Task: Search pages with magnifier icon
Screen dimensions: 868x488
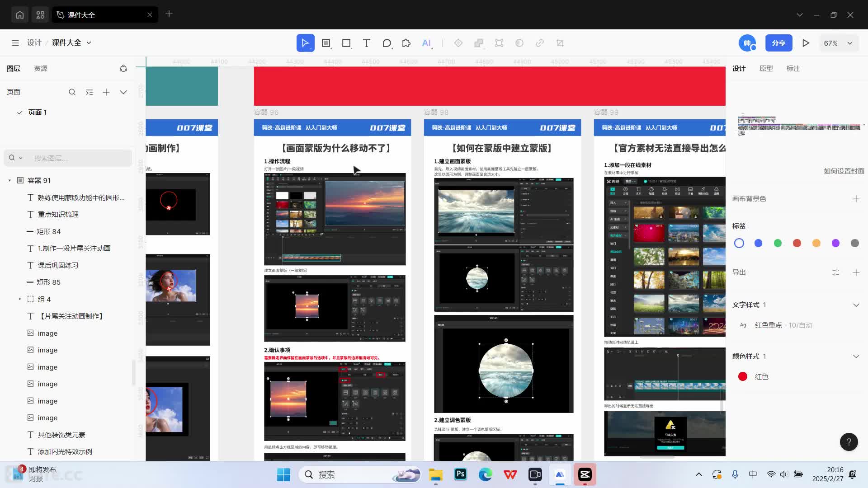Action: click(72, 92)
